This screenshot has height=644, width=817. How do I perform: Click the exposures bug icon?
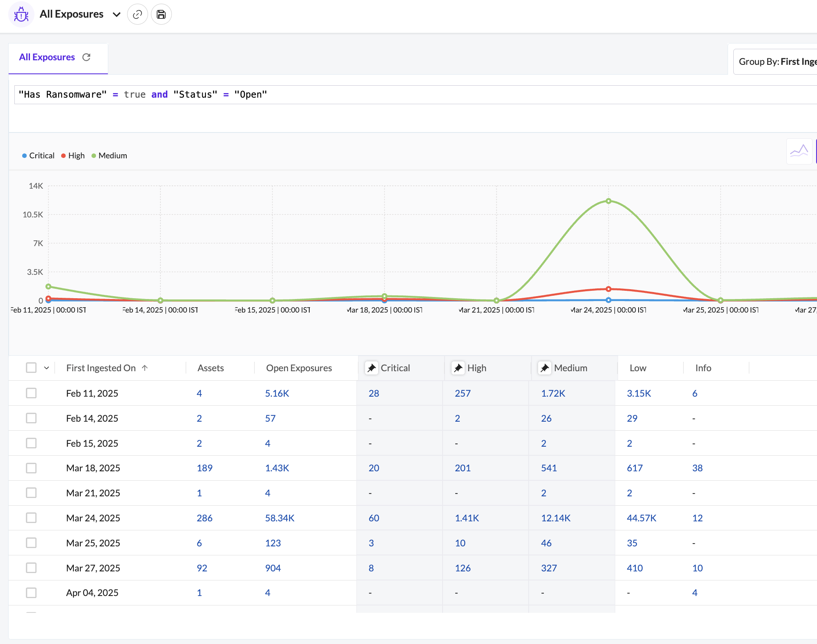(21, 15)
